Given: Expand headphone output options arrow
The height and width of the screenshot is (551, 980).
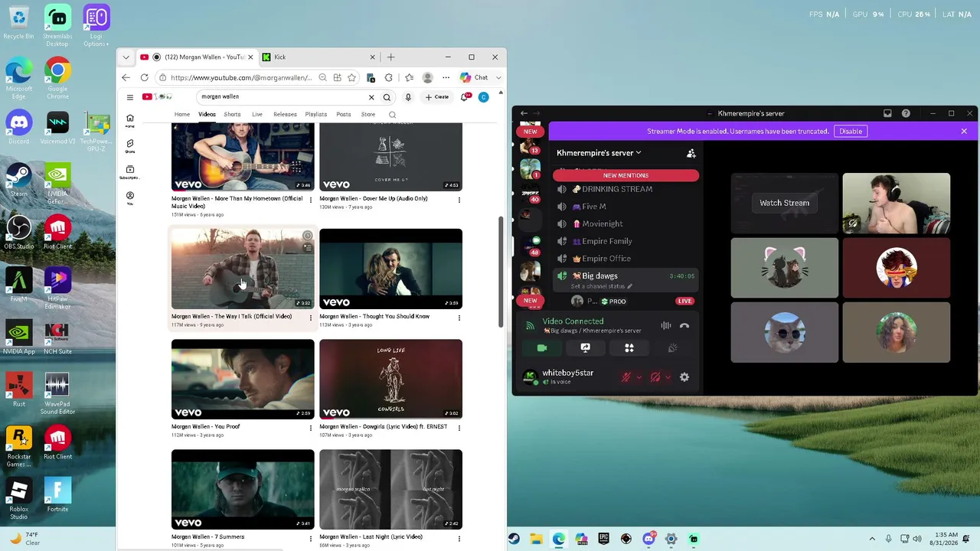Looking at the screenshot, I should (x=668, y=377).
